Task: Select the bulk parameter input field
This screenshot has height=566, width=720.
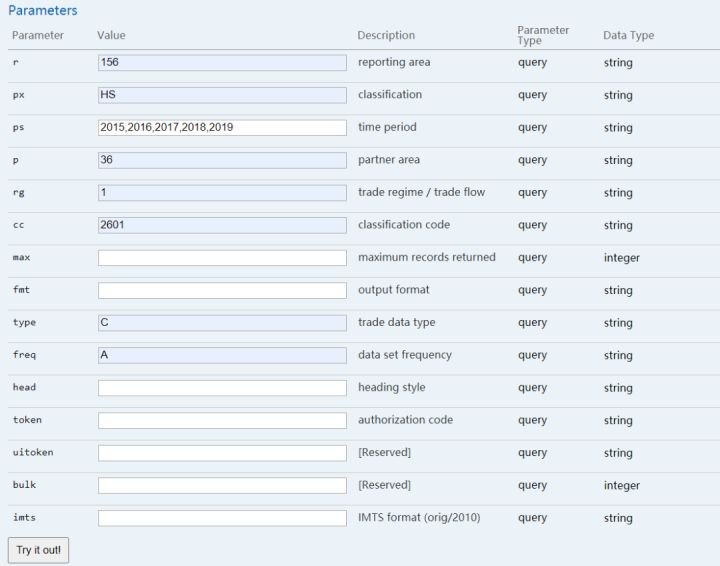Action: tap(222, 485)
